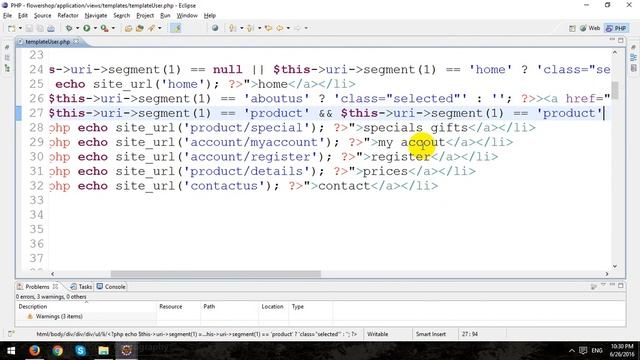640x360 pixels.
Task: Toggle Mark Occurrences highlighter button
Action: pos(176,28)
